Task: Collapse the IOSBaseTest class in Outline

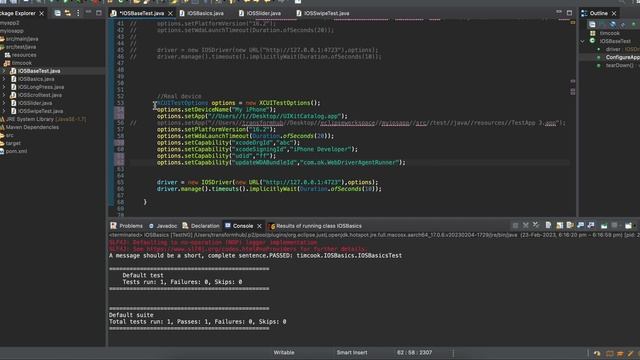Action: (x=582, y=41)
